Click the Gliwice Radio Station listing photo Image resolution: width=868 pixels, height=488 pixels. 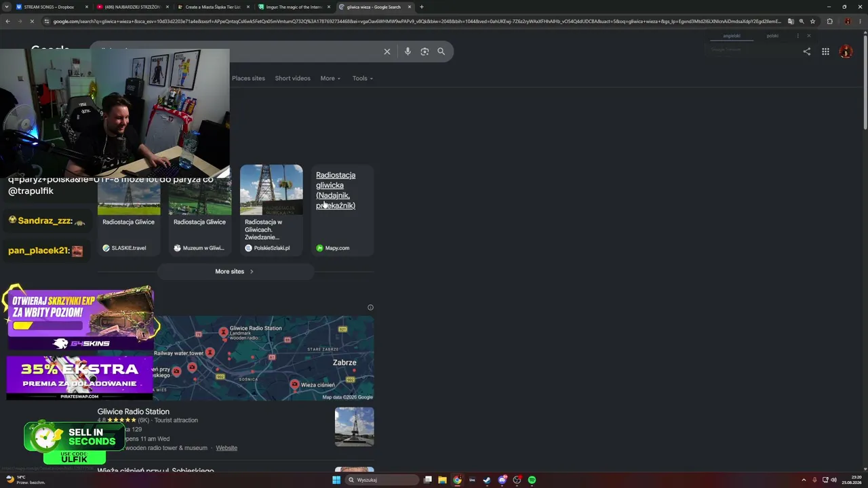pos(354,427)
